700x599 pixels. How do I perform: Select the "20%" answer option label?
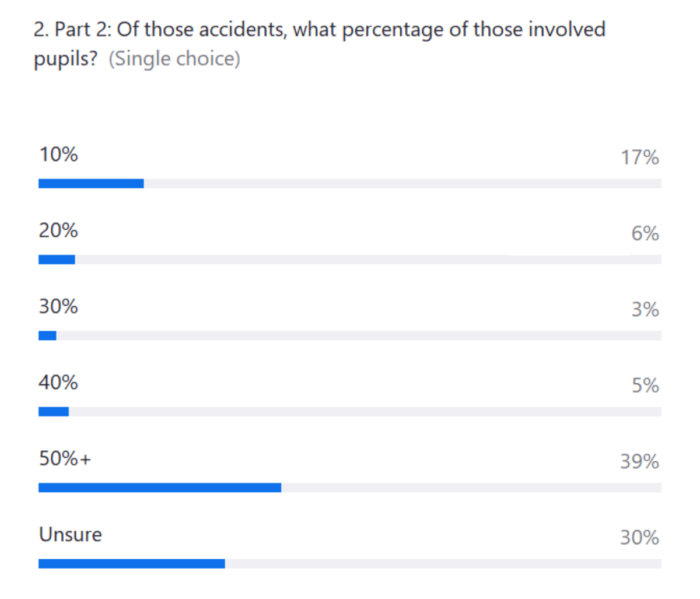58,230
